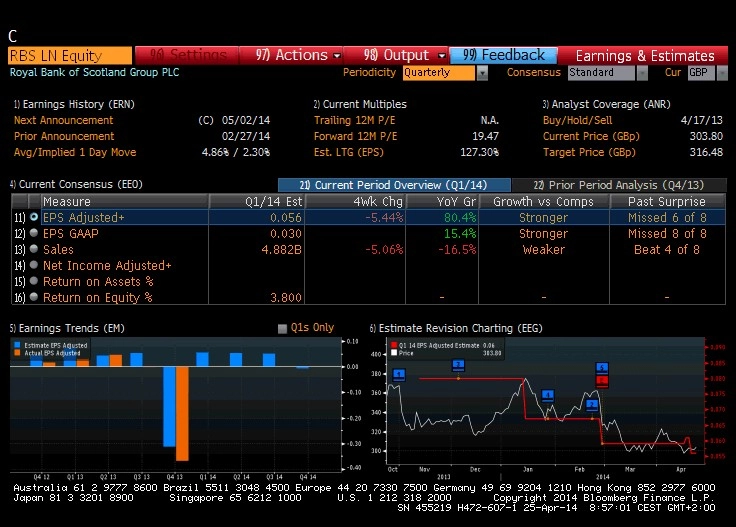Enable Q1s Only checkbox
The height and width of the screenshot is (527, 736).
282,328
